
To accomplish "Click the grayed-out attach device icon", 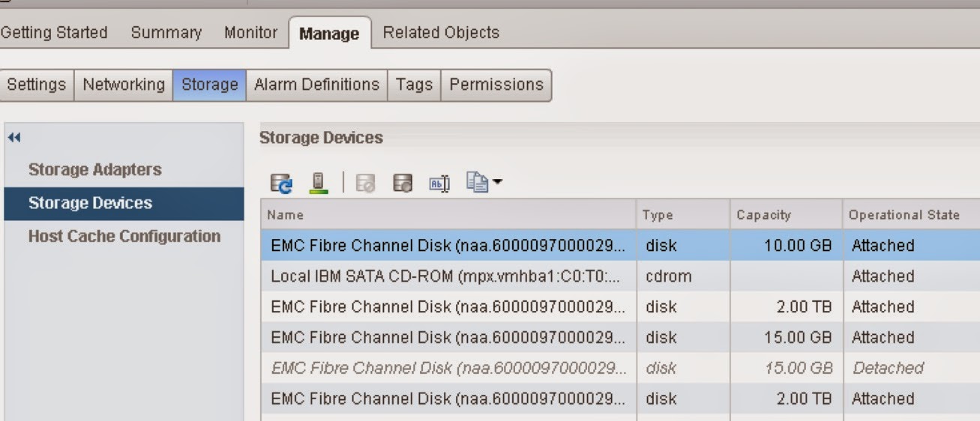I will point(365,183).
